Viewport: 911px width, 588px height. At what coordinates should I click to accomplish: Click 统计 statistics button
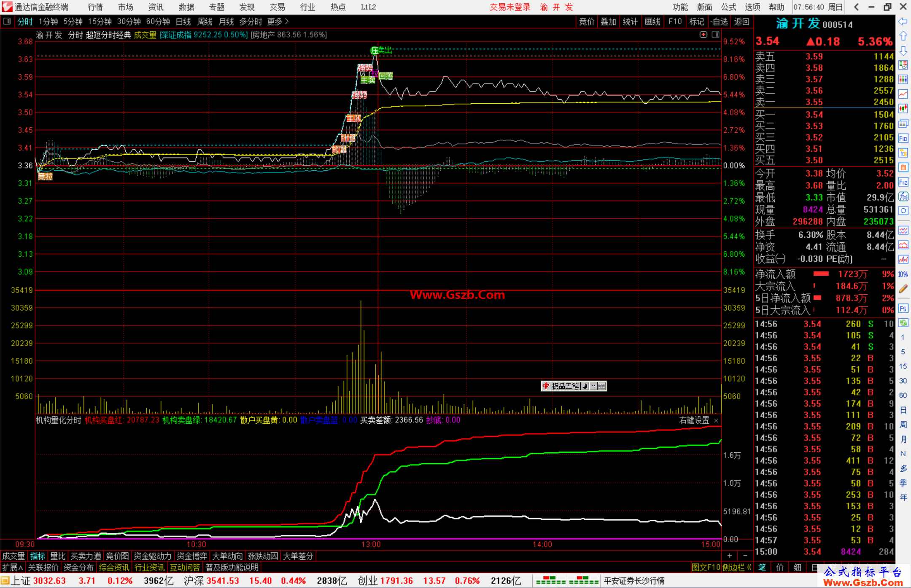coord(631,21)
